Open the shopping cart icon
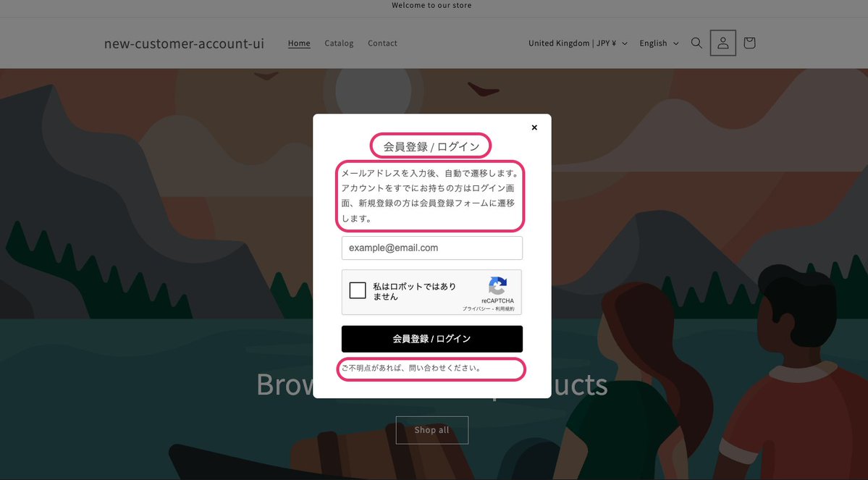868x480 pixels. (x=749, y=43)
